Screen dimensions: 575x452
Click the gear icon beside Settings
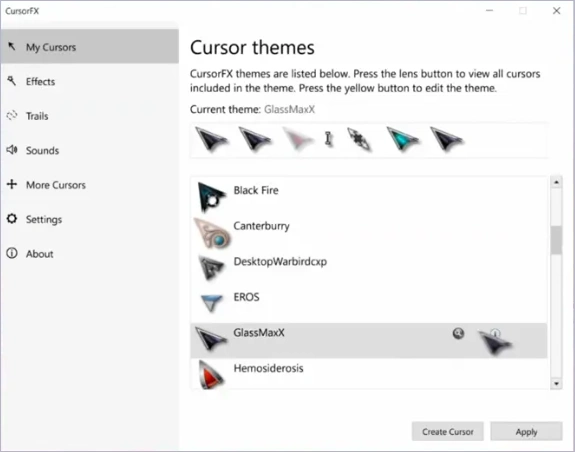click(12, 218)
